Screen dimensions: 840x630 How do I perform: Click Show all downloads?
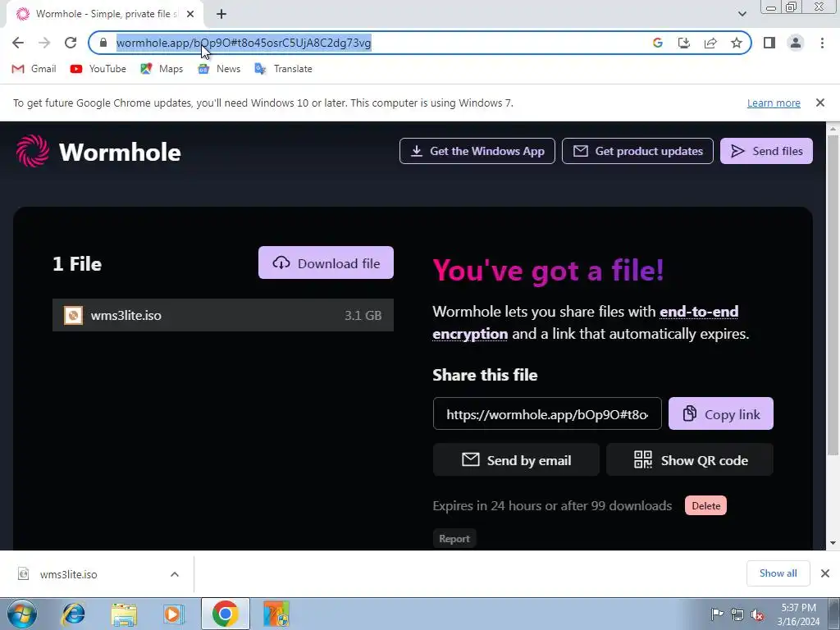(778, 573)
